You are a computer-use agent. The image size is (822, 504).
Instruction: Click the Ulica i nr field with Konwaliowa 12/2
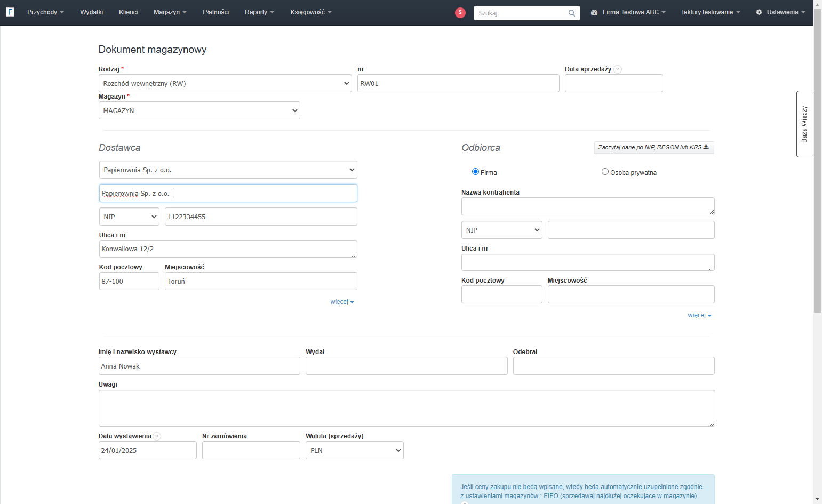pyautogui.click(x=228, y=249)
